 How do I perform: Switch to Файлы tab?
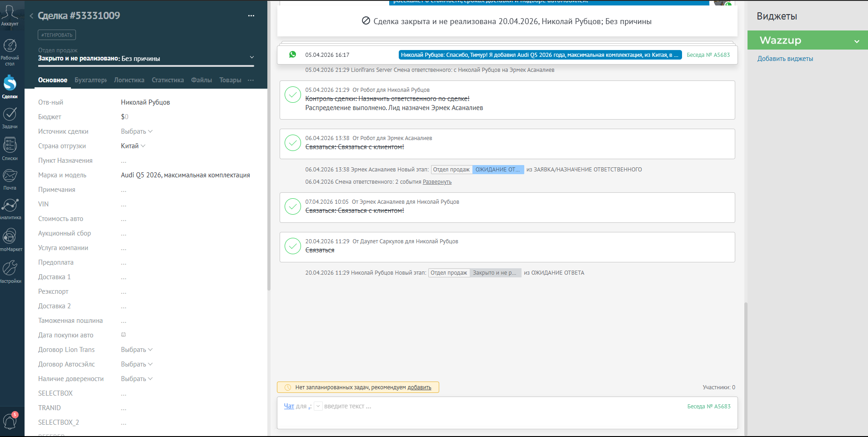(201, 80)
